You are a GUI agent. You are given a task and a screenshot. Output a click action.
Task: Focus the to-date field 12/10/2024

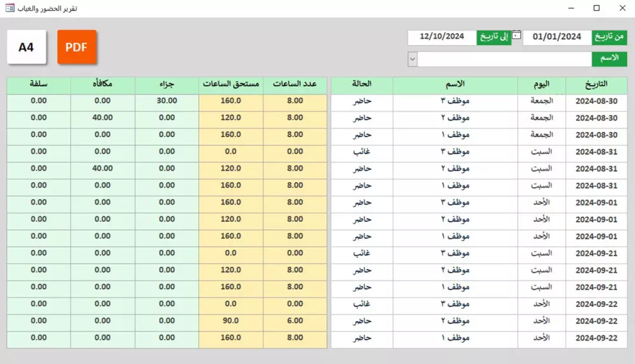(442, 37)
